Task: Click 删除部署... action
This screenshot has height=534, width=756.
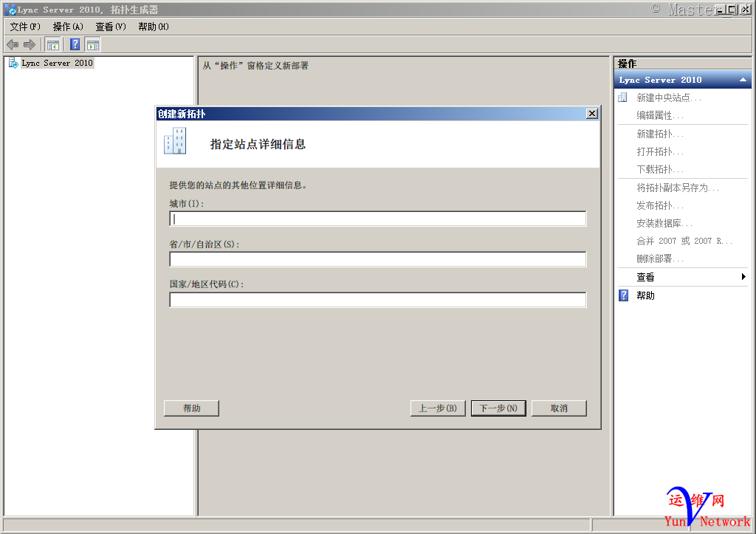Action: [660, 259]
